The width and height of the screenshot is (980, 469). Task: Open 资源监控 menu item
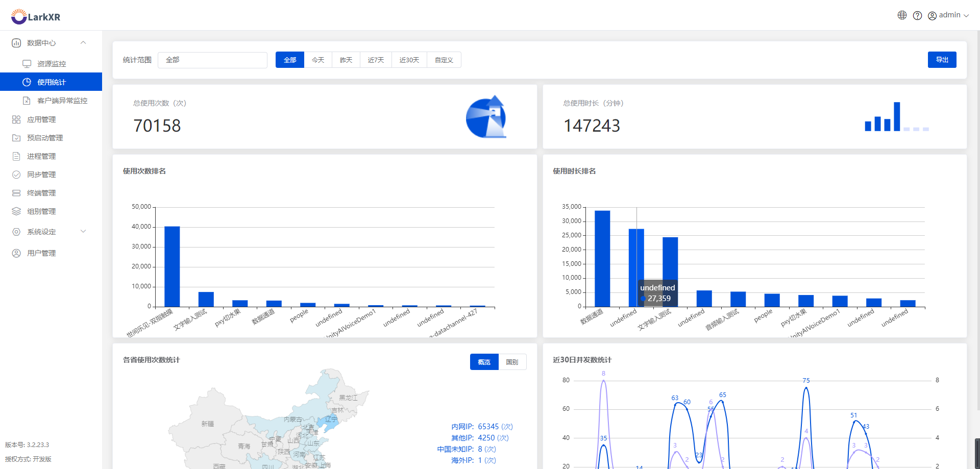tap(52, 64)
